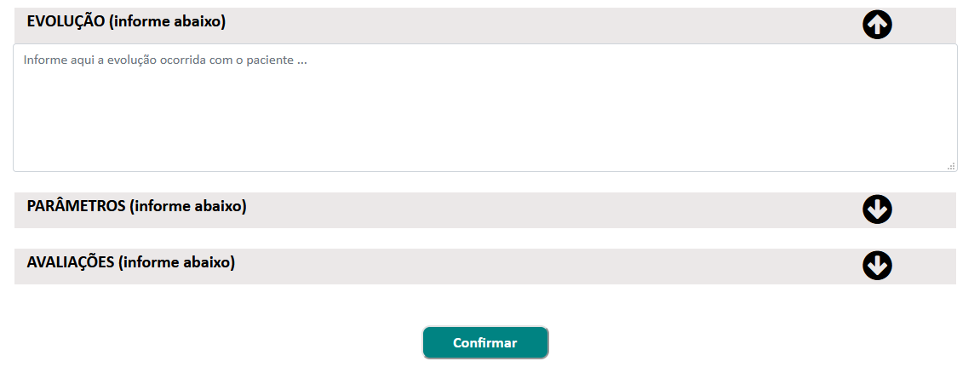
Task: Close the EVOLUÇÃO (informe abaixo) accordion
Action: tap(485, 25)
